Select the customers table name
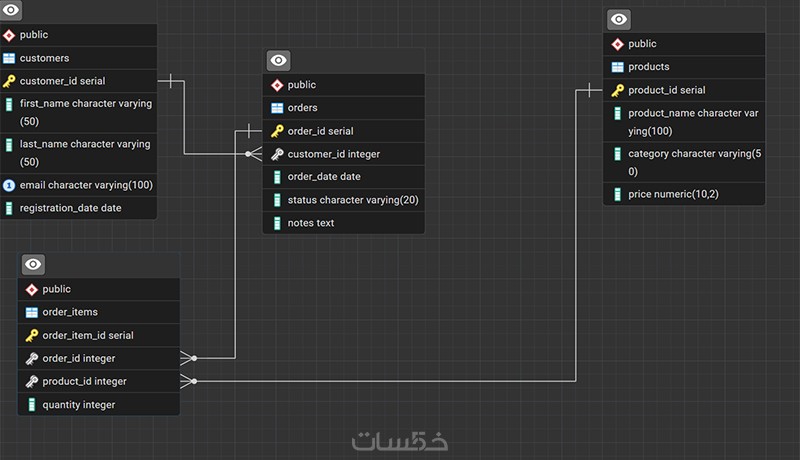This screenshot has height=460, width=800. pyautogui.click(x=44, y=58)
